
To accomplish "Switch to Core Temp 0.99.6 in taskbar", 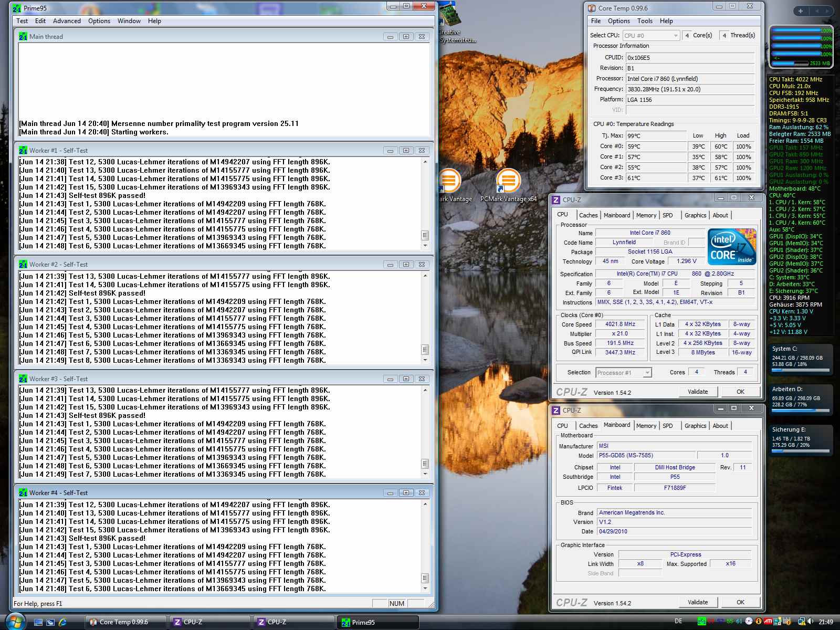I will [x=125, y=622].
